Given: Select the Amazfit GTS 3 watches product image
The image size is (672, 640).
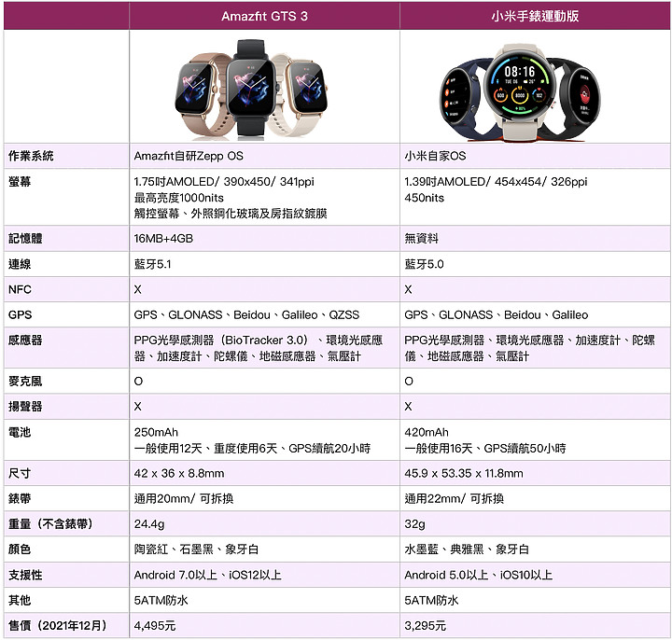Looking at the screenshot, I should pos(251,90).
